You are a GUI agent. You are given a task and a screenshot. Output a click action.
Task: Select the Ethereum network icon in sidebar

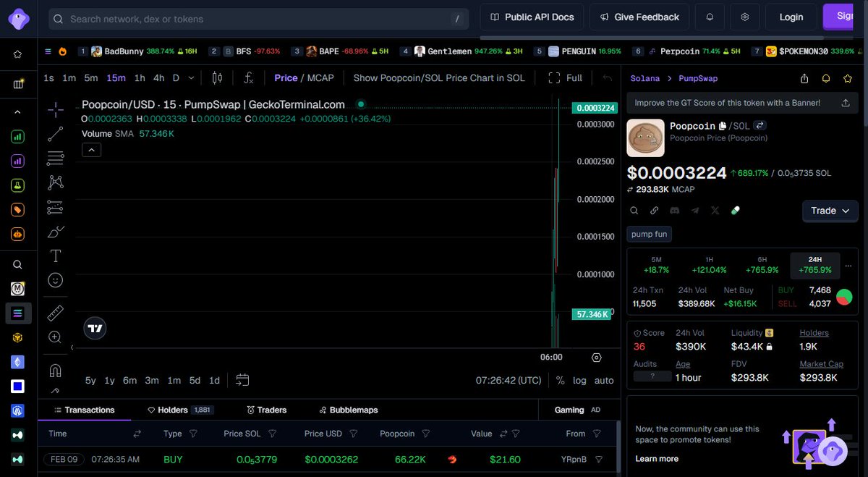[18, 362]
